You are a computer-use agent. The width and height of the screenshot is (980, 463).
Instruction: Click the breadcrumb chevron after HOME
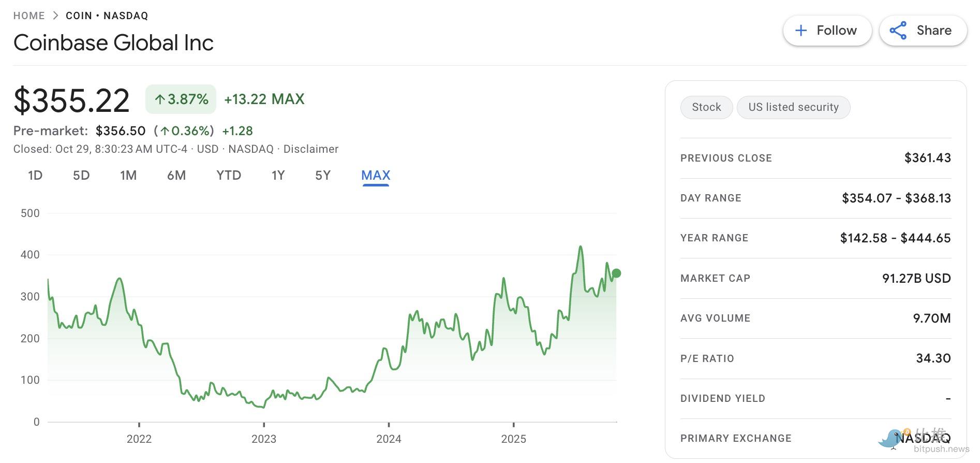55,16
